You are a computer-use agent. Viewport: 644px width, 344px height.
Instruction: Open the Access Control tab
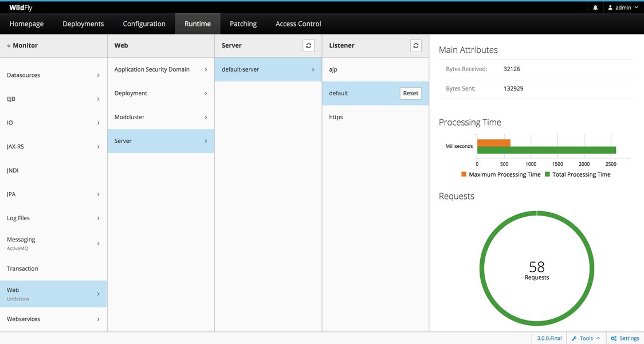pos(297,24)
